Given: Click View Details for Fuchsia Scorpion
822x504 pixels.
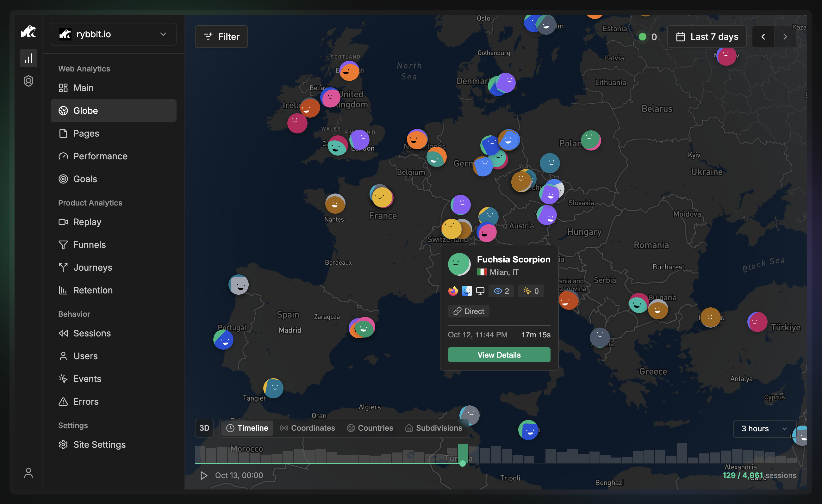Looking at the screenshot, I should coord(499,355).
